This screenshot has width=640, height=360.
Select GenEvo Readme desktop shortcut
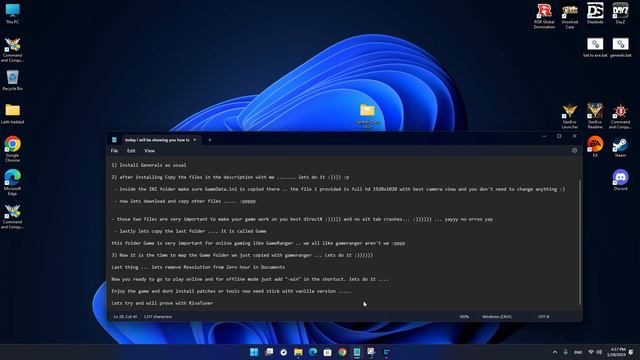595,116
